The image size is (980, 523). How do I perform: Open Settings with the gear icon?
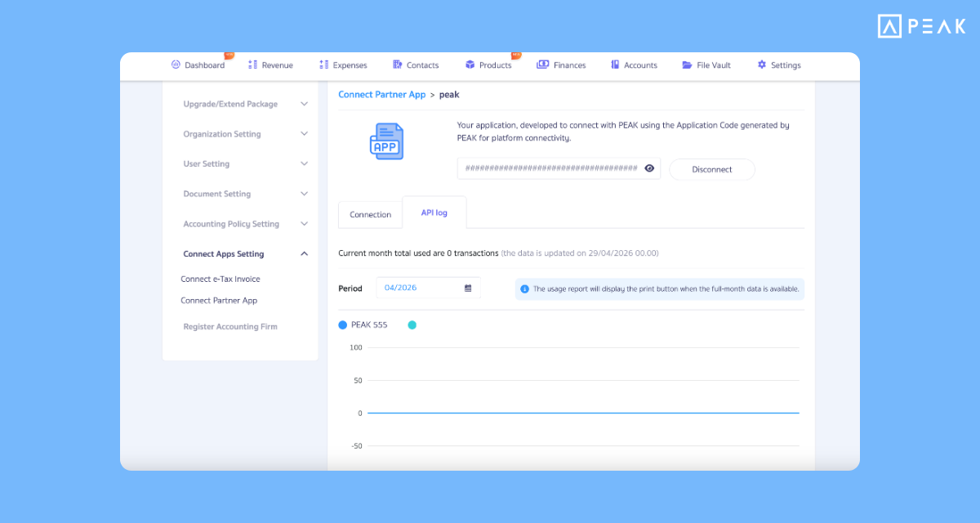point(761,64)
